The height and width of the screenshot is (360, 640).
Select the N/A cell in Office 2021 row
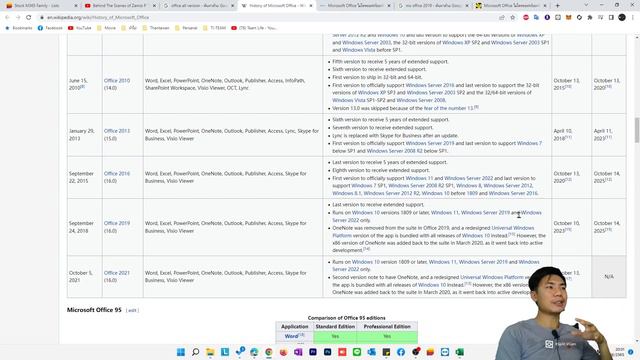(x=609, y=277)
